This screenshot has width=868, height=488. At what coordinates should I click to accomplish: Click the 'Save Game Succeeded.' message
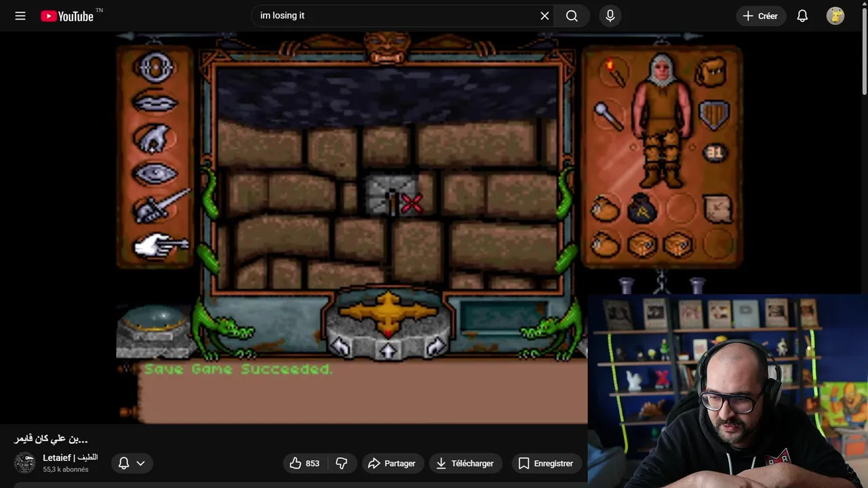tap(239, 369)
